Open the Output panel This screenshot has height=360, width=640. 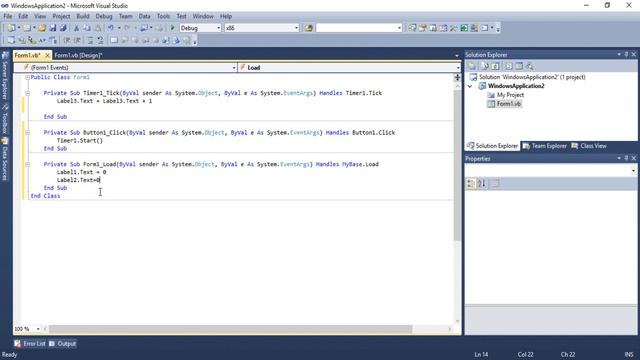point(62,344)
